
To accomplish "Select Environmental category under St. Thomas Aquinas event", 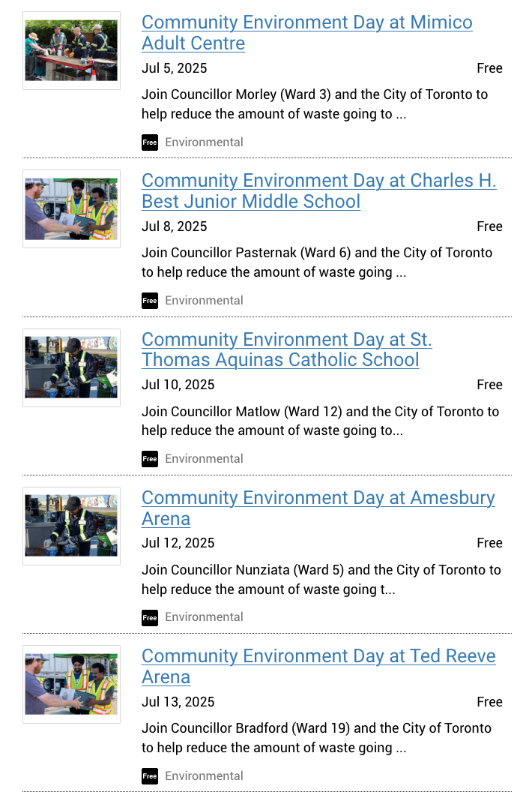I will [x=205, y=459].
